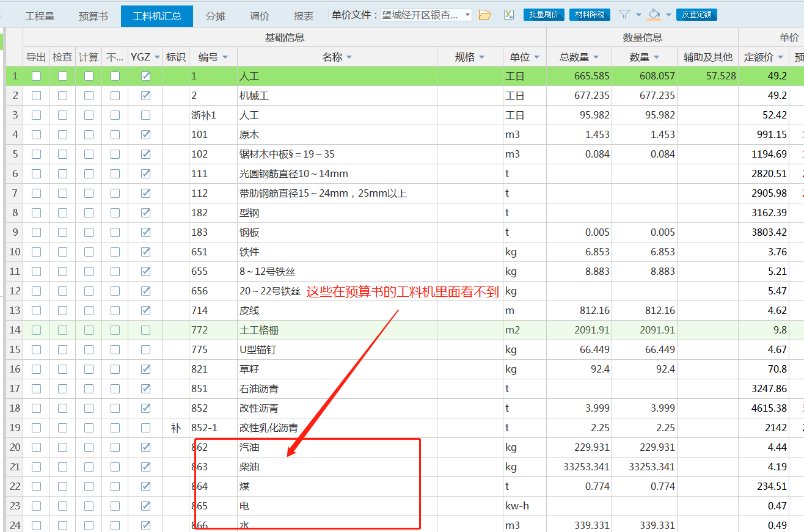The width and height of the screenshot is (804, 532).
Task: Click the 计算 column header
Action: [x=89, y=57]
